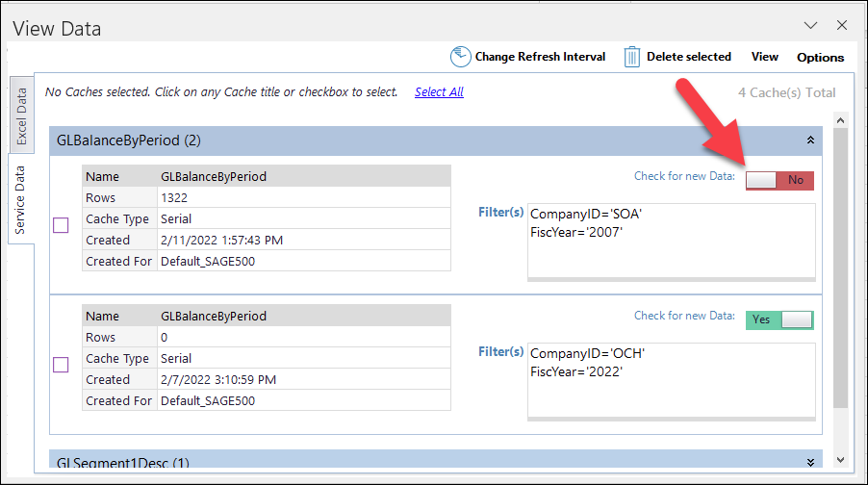Collapse the GLBalanceByPeriod (2) group

pos(810,140)
